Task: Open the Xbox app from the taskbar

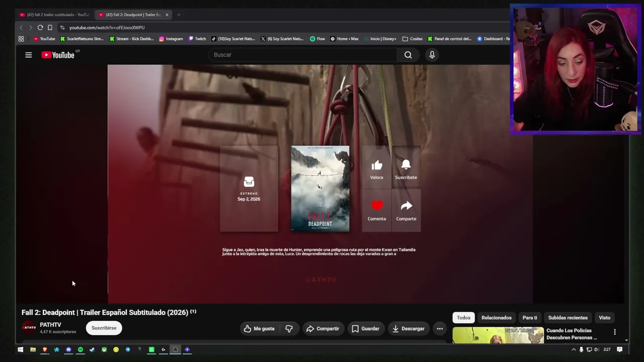Action: (104, 349)
